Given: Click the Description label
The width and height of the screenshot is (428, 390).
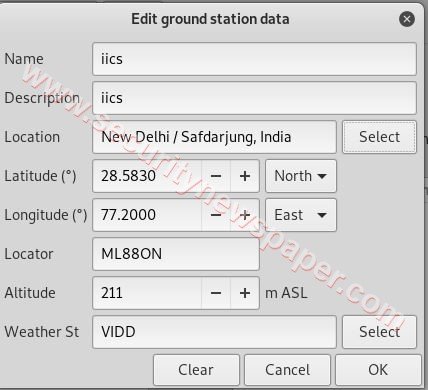Looking at the screenshot, I should (42, 98).
